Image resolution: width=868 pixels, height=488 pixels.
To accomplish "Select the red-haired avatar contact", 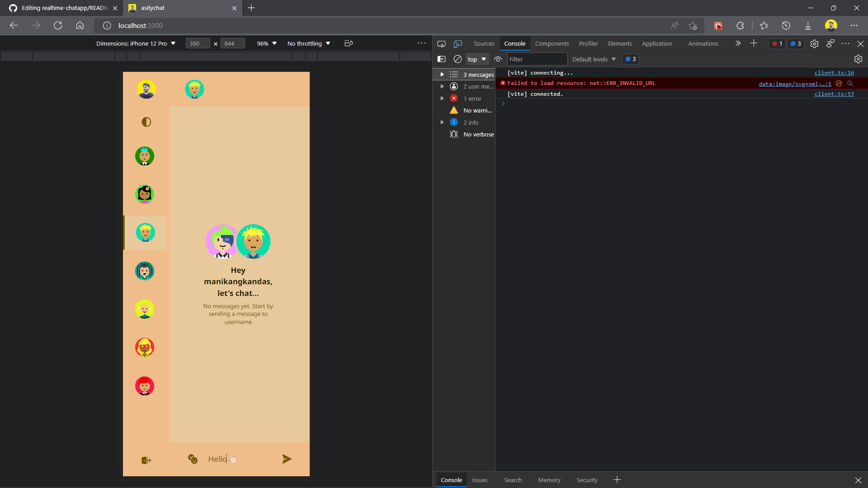I will (145, 386).
